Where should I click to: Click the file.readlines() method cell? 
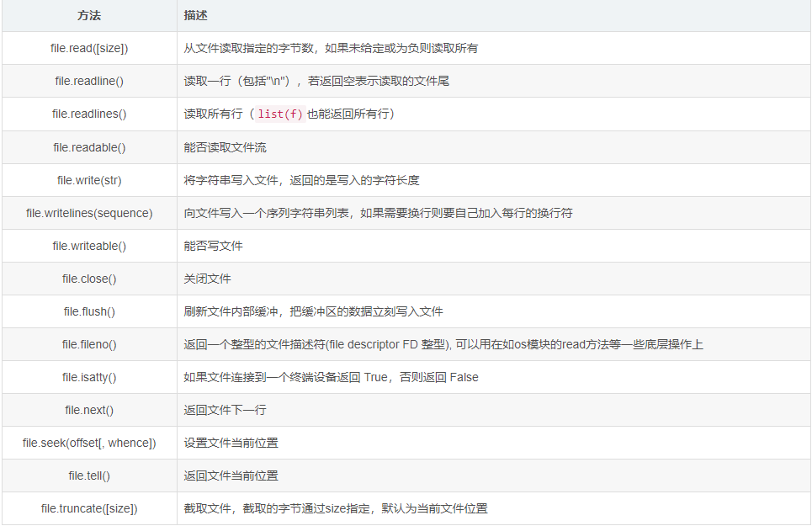pyautogui.click(x=89, y=114)
